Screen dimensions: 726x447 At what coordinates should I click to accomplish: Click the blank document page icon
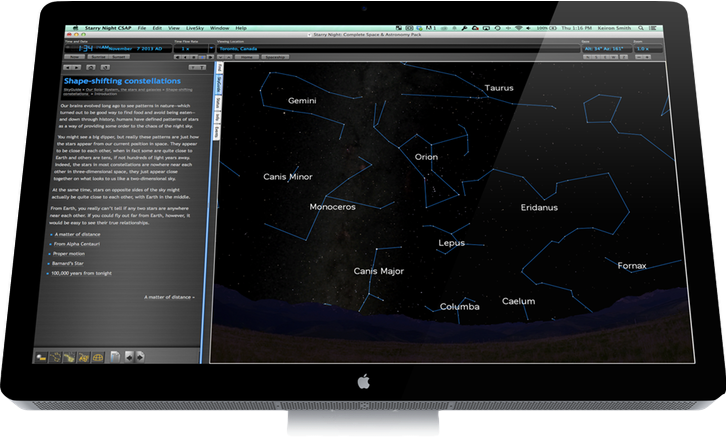(115, 357)
